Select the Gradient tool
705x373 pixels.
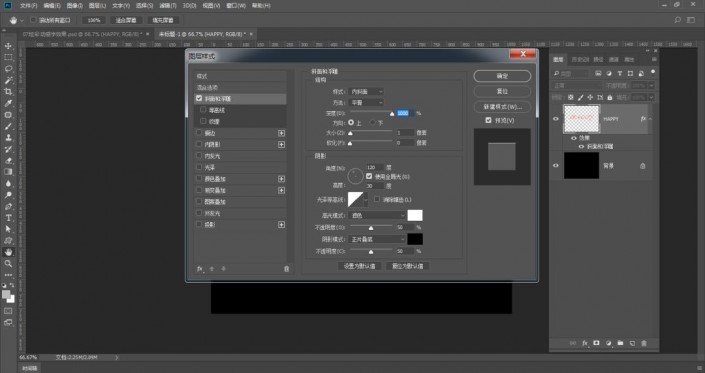(x=8, y=172)
